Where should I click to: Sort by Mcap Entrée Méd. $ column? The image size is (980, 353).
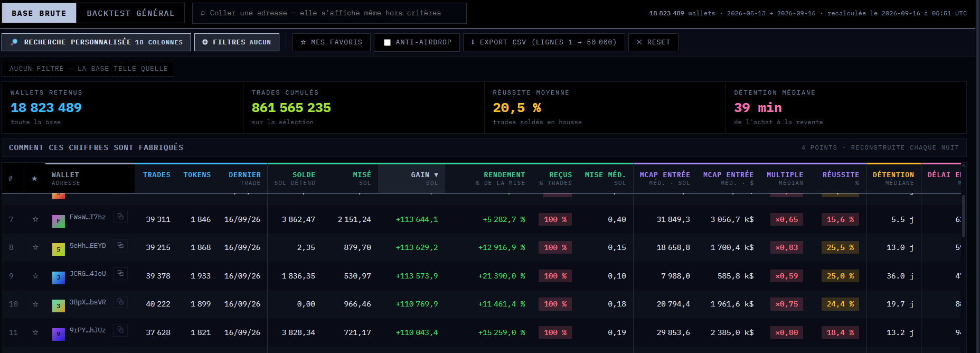[x=728, y=179]
